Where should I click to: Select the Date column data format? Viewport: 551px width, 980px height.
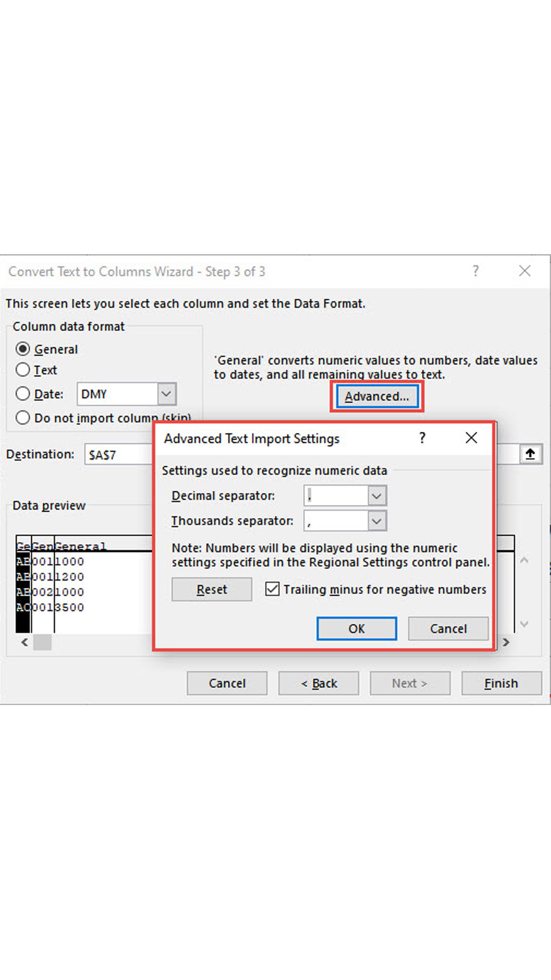click(23, 394)
